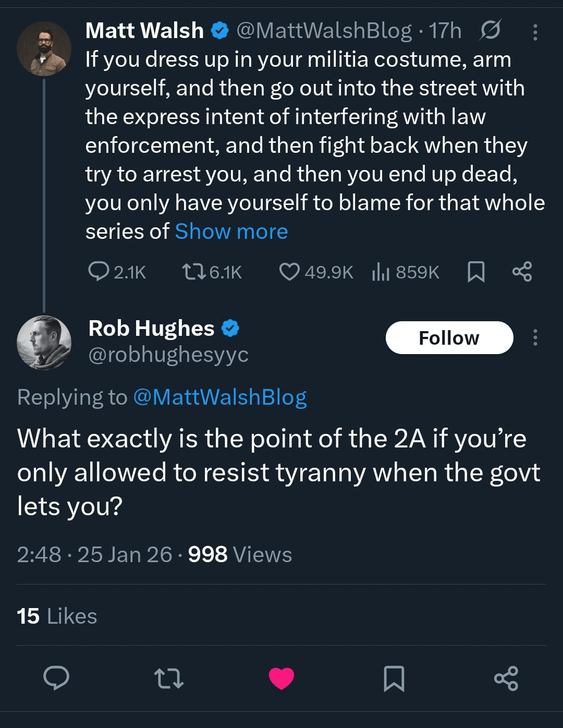Like Matt Walsh's post
This screenshot has height=728, width=563.
[290, 272]
